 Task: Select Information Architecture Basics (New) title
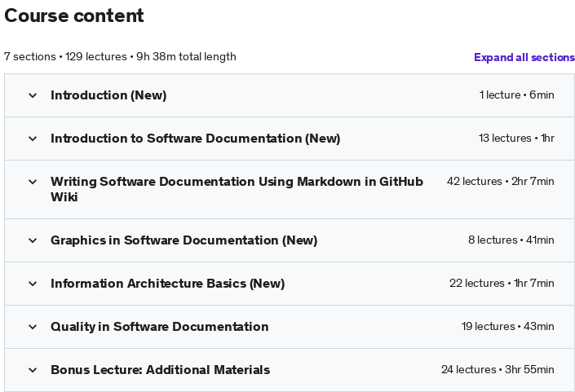[x=167, y=284]
